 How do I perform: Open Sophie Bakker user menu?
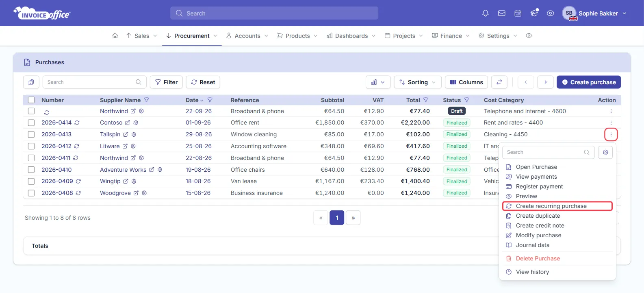pos(595,13)
